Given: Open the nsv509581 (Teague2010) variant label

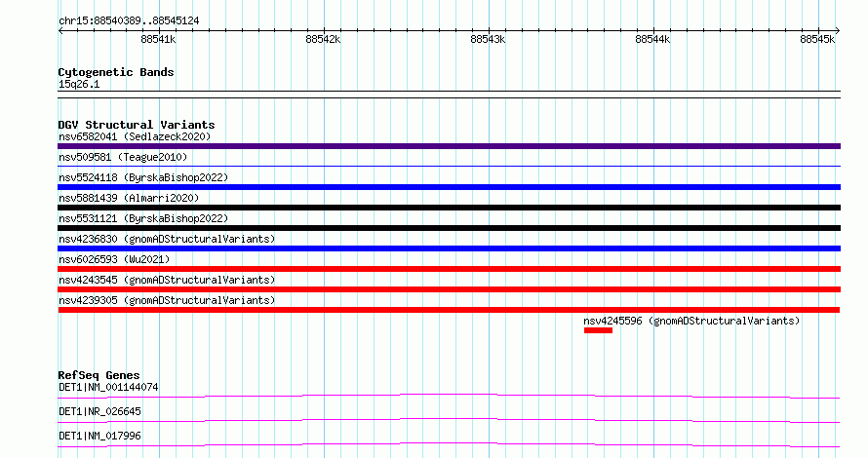Looking at the screenshot, I should tap(123, 157).
